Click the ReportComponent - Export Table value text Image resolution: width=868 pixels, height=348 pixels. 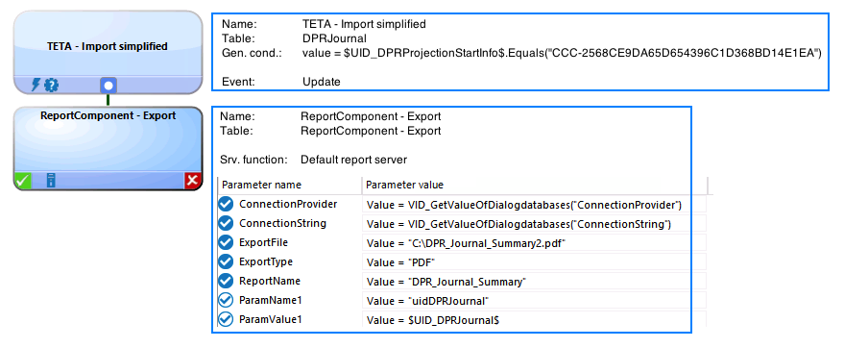[371, 132]
